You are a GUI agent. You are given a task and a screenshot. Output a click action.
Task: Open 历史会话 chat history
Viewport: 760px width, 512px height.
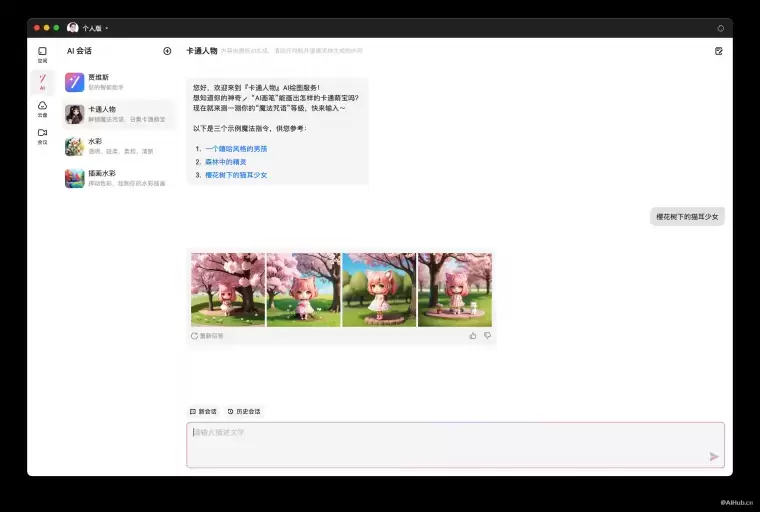244,411
